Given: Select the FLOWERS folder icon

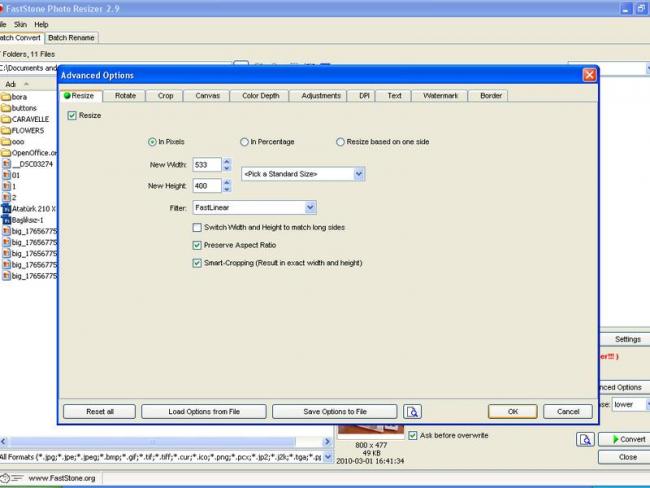Looking at the screenshot, I should click(6, 130).
